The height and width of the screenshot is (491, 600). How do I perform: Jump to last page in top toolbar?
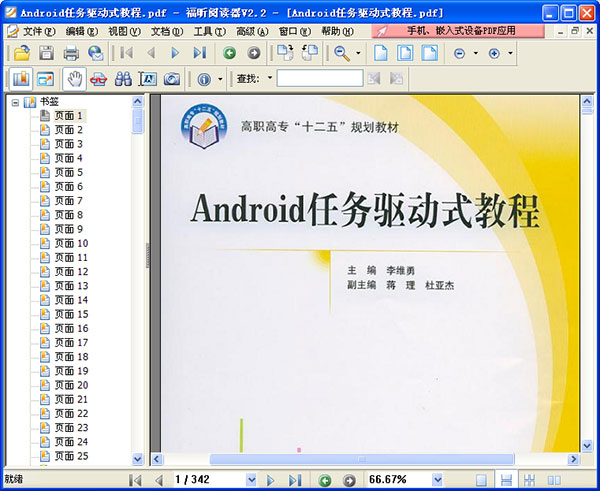click(200, 53)
